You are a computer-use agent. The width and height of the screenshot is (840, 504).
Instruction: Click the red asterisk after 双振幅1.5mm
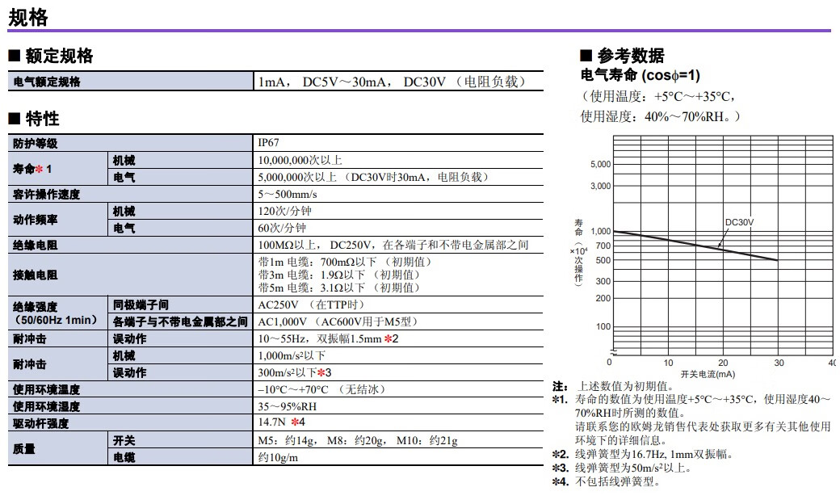click(x=388, y=338)
